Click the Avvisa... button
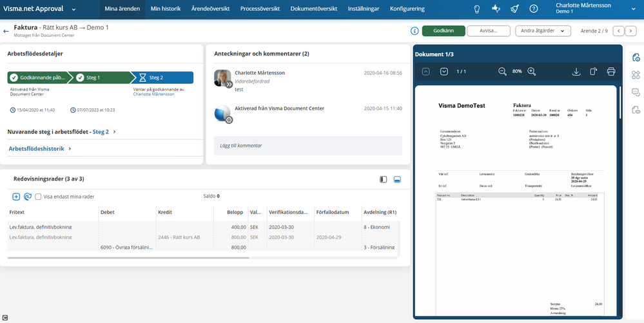 click(x=489, y=31)
